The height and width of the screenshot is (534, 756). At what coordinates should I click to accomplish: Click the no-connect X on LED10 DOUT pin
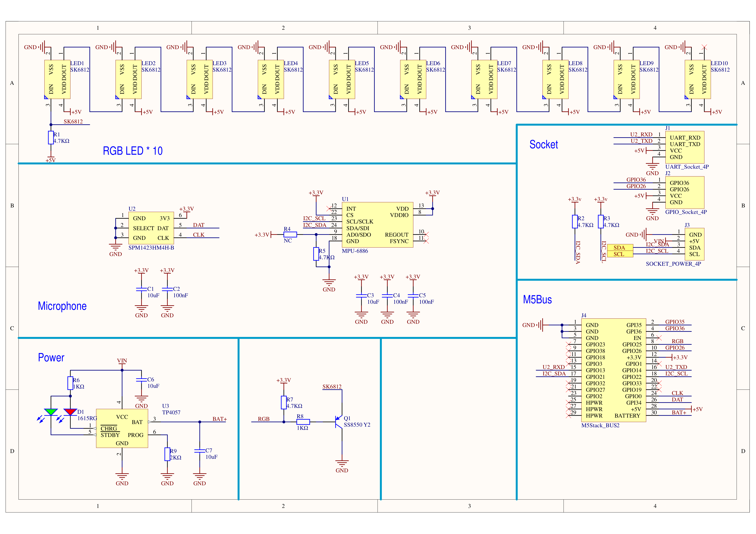coord(704,47)
